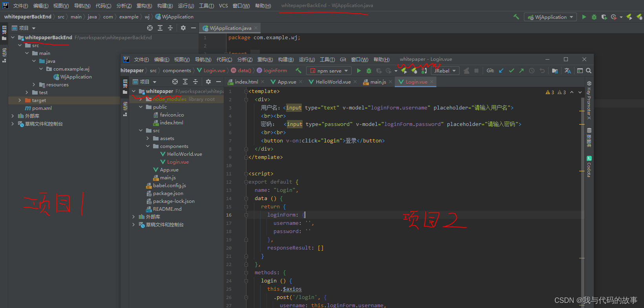
Task: Select WjApplication.java tab in back window
Action: [230, 28]
